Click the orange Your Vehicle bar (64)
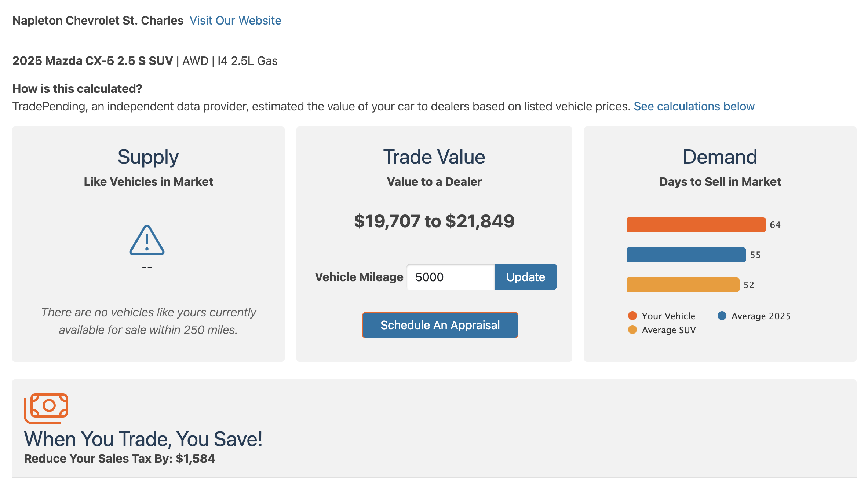The width and height of the screenshot is (868, 478). pos(696,225)
